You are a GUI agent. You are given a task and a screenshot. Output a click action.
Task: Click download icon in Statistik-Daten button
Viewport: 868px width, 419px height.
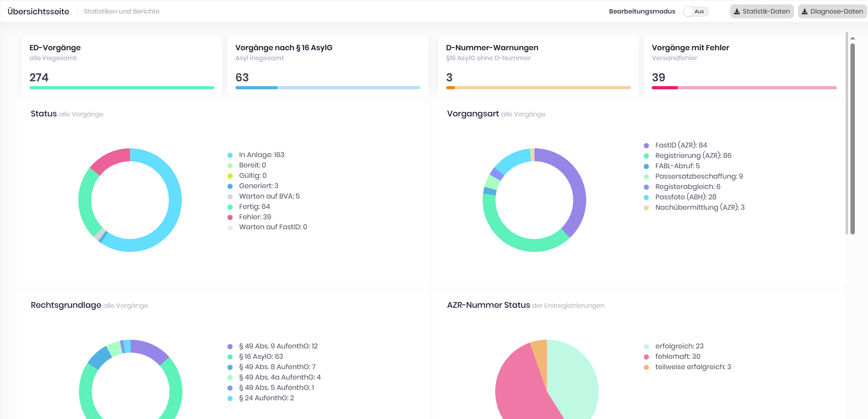point(737,12)
